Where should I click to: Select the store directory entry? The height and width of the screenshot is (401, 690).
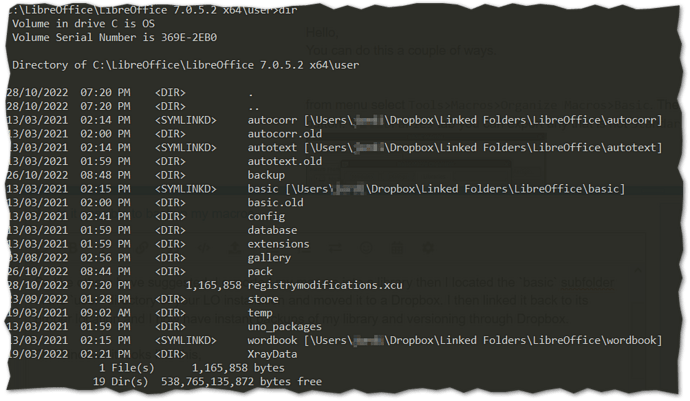click(263, 299)
